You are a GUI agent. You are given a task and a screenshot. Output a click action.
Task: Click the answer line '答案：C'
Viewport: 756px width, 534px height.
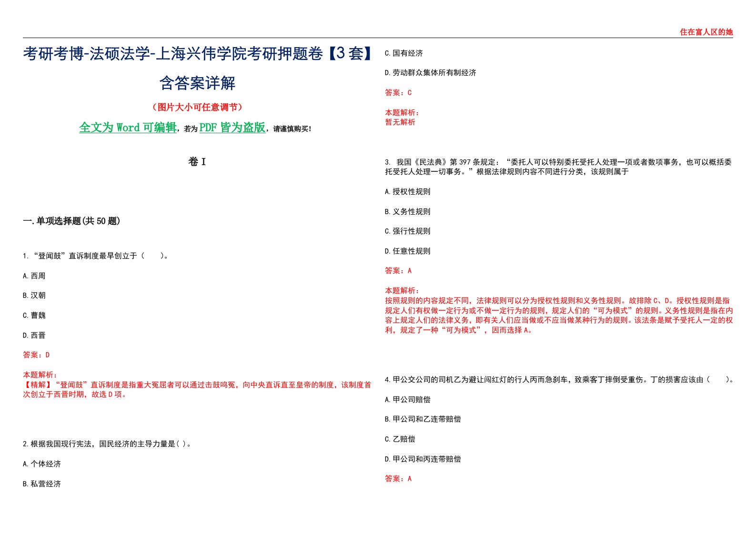pyautogui.click(x=398, y=93)
